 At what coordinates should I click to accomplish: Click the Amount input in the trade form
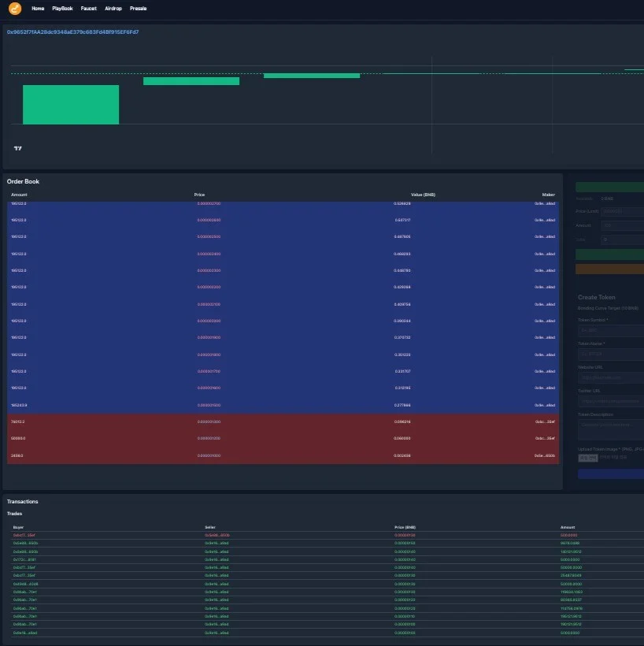click(x=623, y=225)
